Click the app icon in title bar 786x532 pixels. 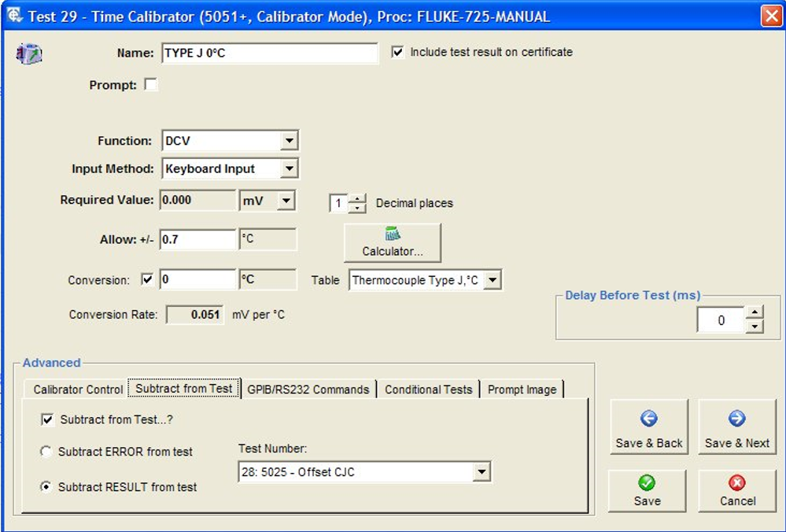pos(14,17)
